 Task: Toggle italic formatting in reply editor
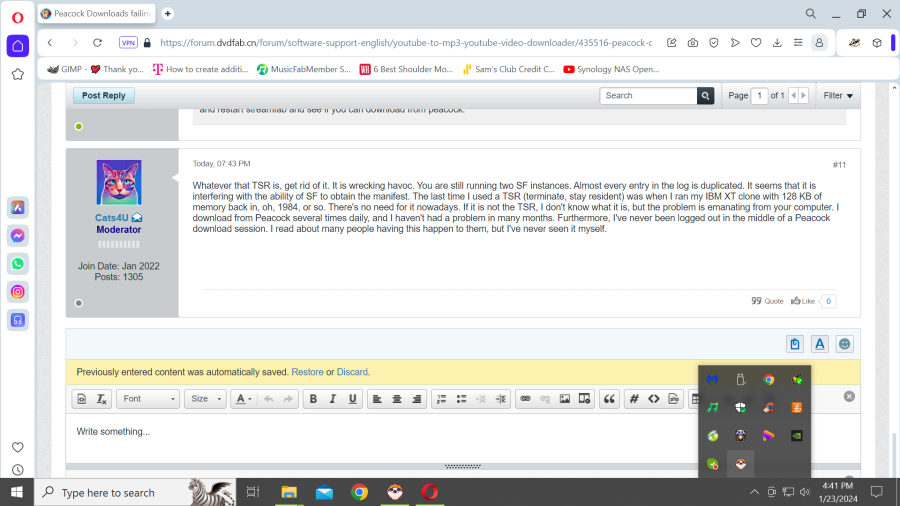[333, 399]
